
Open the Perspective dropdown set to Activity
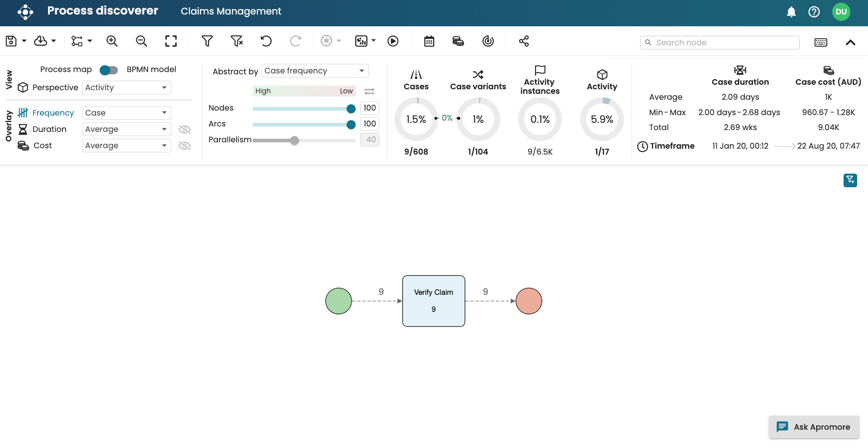click(x=126, y=87)
